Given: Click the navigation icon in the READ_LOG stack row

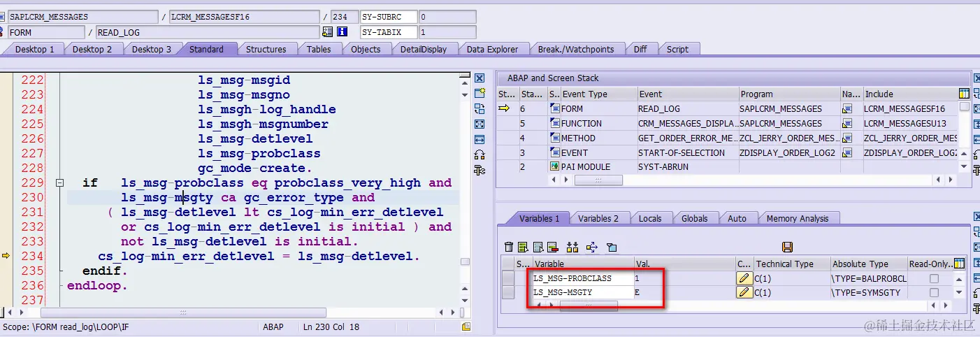Looking at the screenshot, I should coord(847,108).
